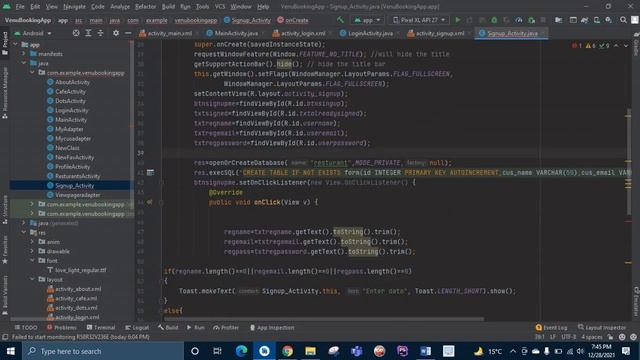640x360 pixels.
Task: Open the Event Log
Action: pos(551,327)
